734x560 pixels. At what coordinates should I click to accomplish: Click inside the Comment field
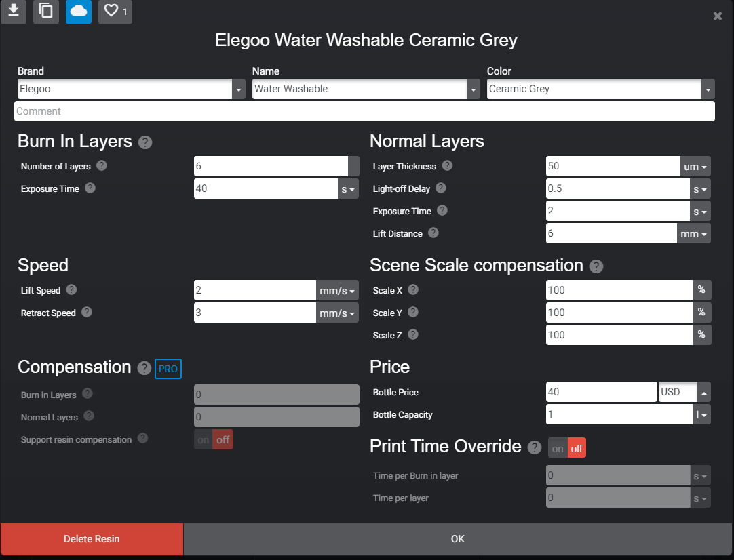(x=366, y=111)
